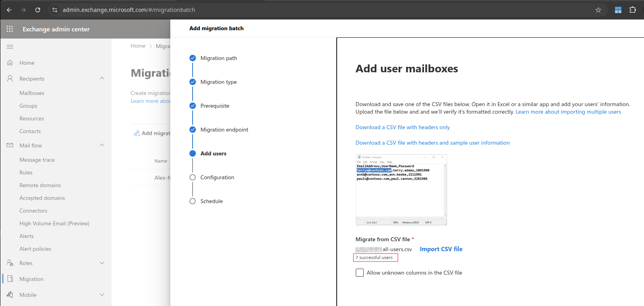Open Rules under Mail flow
The height and width of the screenshot is (306, 644).
(26, 172)
